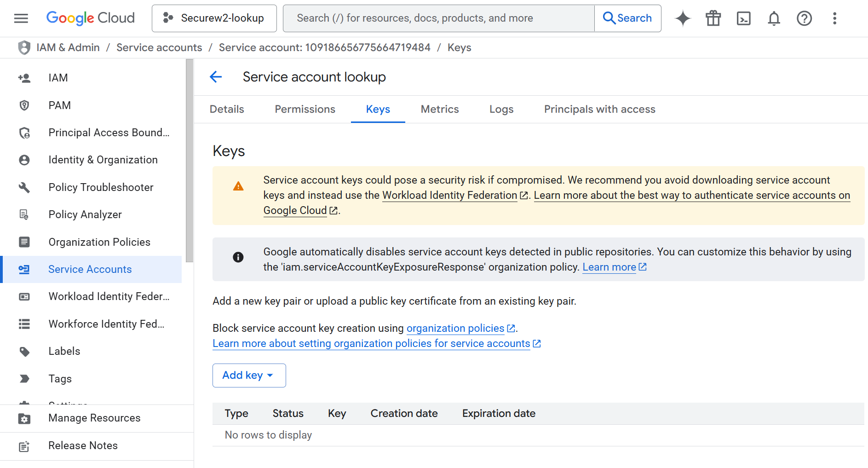Image resolution: width=868 pixels, height=468 pixels.
Task: Click the sidebar vertical scrollbar
Action: [190, 161]
